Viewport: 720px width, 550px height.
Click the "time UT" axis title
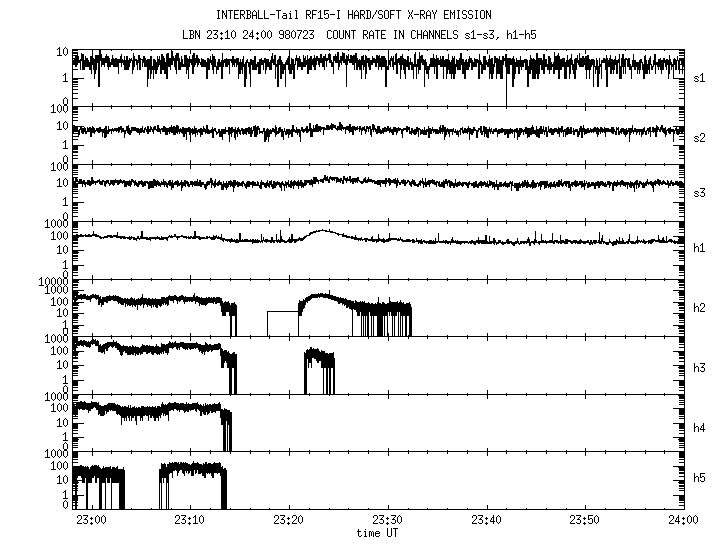click(x=379, y=533)
